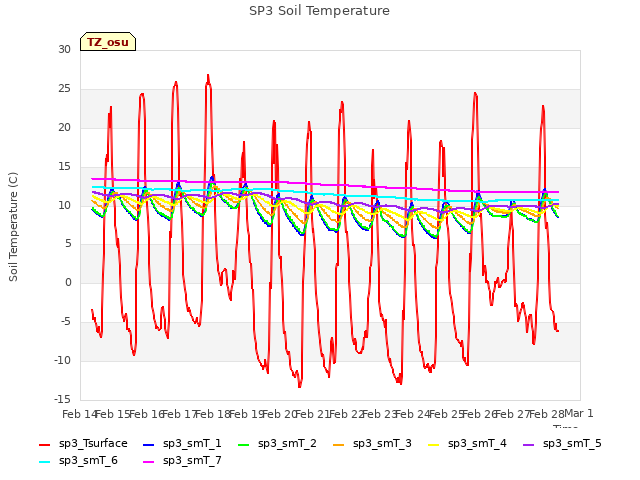640x480 pixels.
Task: Click the chart title SP3 Soil Temperature
Action: click(x=319, y=11)
